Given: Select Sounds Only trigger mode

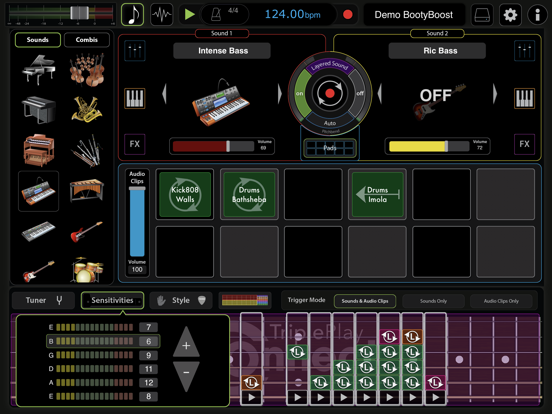Looking at the screenshot, I should coord(433,301).
